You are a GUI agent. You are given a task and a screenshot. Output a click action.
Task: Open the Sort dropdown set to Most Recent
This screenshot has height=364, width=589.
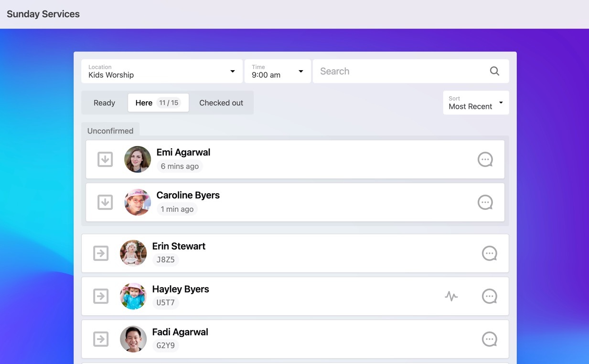pos(475,103)
